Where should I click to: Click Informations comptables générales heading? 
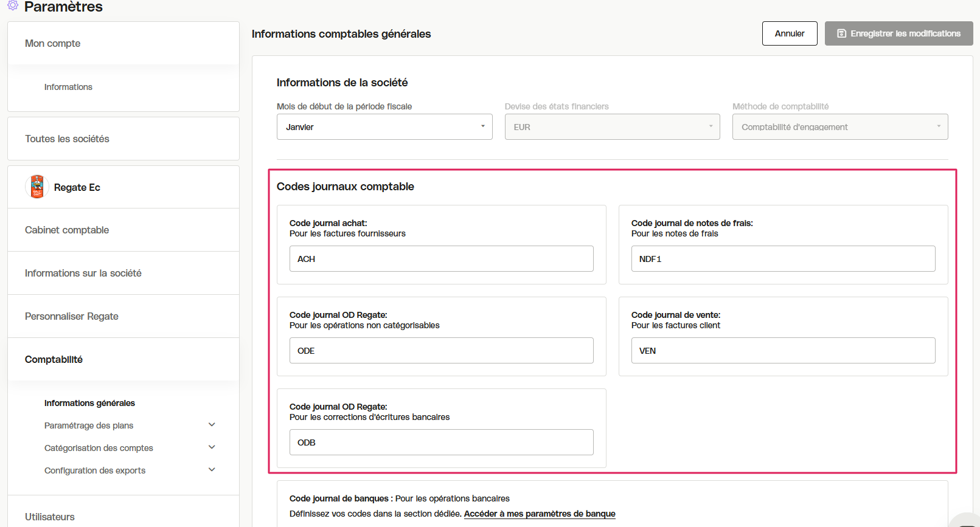point(341,34)
